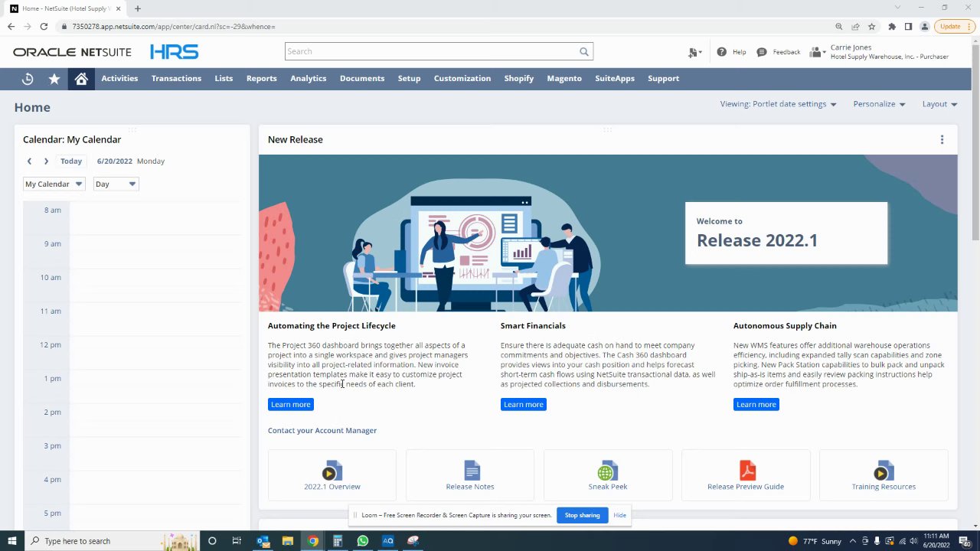Open File Explorer from the taskbar
Viewport: 980px width, 551px height.
288,541
